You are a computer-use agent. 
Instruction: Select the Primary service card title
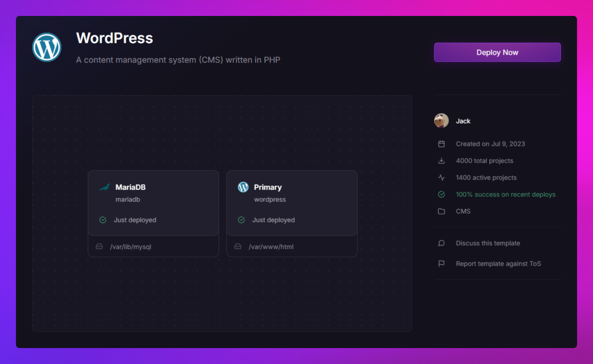pos(268,187)
